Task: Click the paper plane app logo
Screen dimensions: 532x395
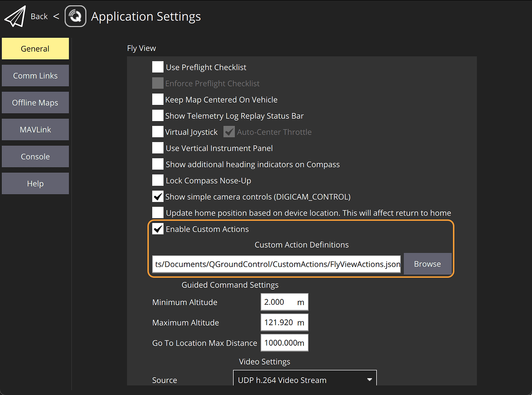Action: [15, 16]
